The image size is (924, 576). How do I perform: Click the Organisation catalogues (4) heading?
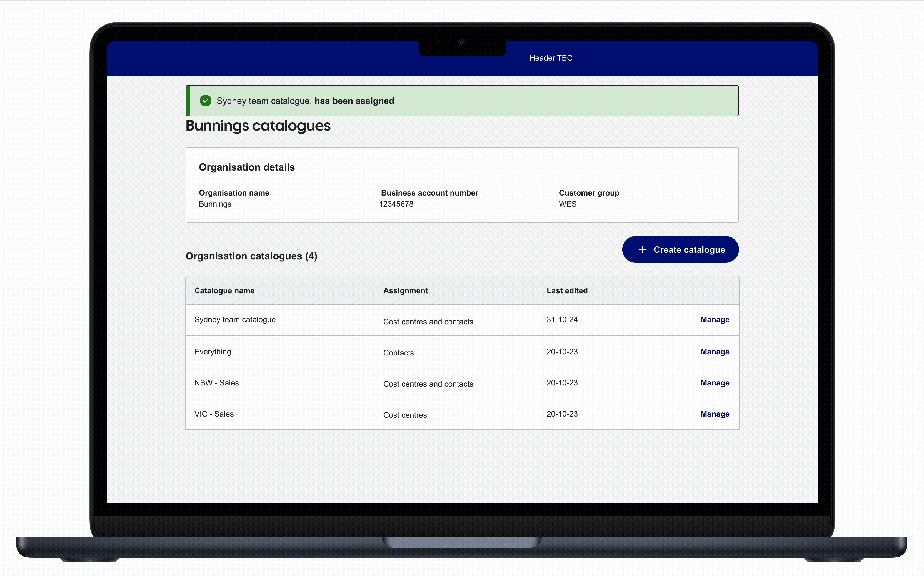tap(251, 256)
